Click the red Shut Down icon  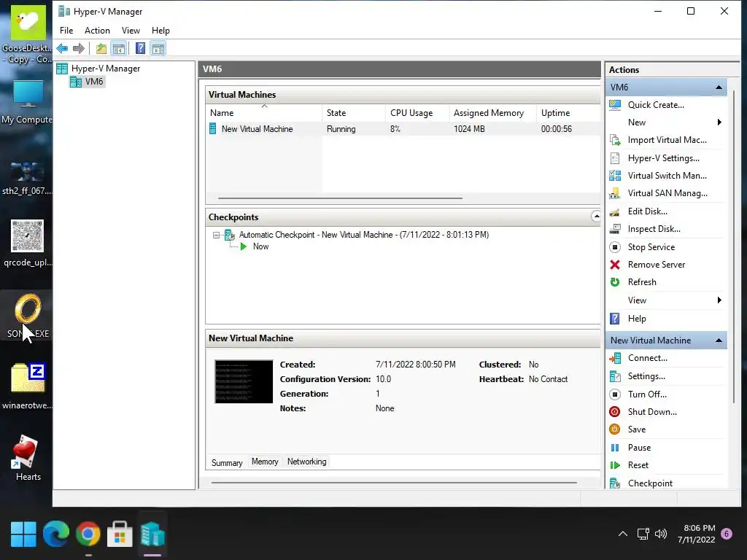(x=615, y=412)
